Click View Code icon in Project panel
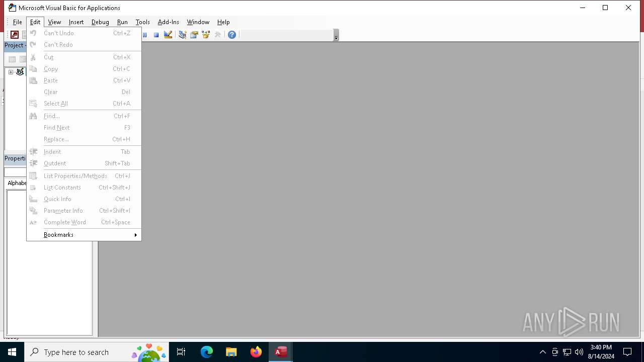The width and height of the screenshot is (644, 362). (12, 59)
